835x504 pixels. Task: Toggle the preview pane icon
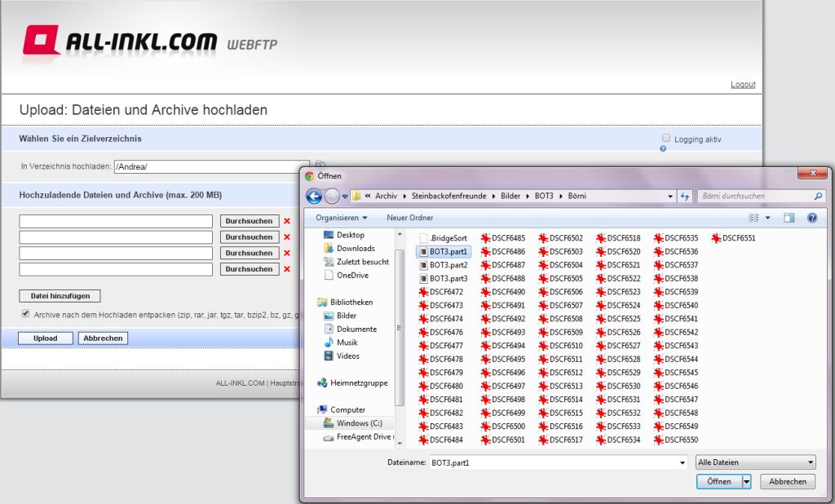tap(789, 219)
